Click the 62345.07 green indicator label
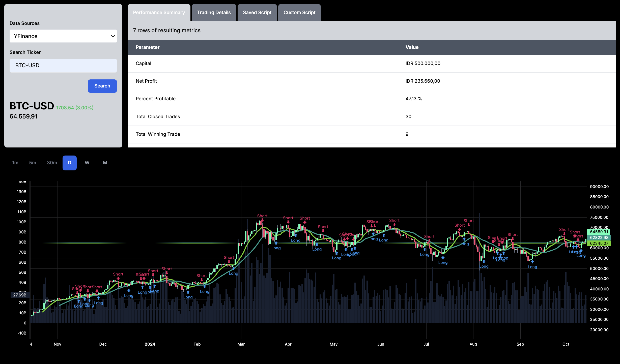Image resolution: width=620 pixels, height=364 pixels. pos(599,243)
